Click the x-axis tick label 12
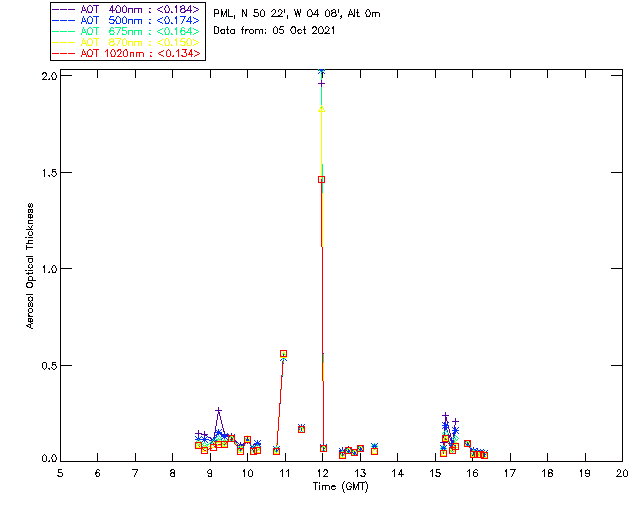This screenshot has width=640, height=512. [322, 473]
